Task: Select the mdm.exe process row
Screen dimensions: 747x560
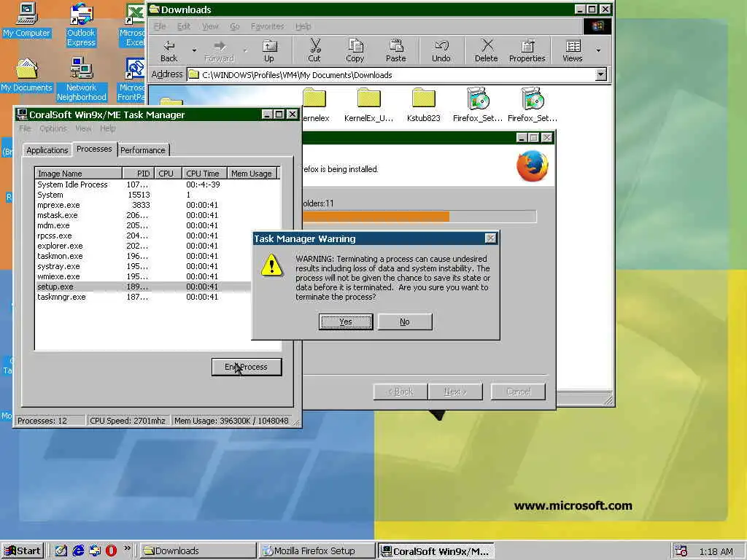Action: click(x=158, y=225)
